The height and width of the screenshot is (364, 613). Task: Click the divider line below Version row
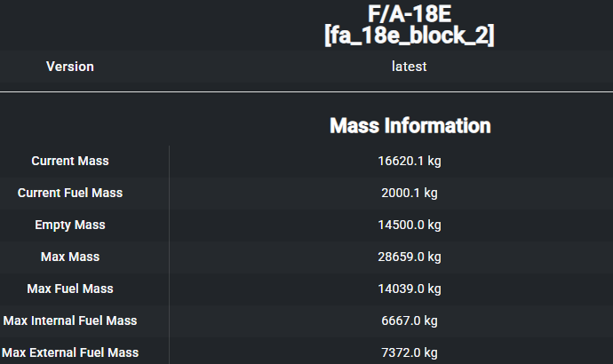click(306, 91)
